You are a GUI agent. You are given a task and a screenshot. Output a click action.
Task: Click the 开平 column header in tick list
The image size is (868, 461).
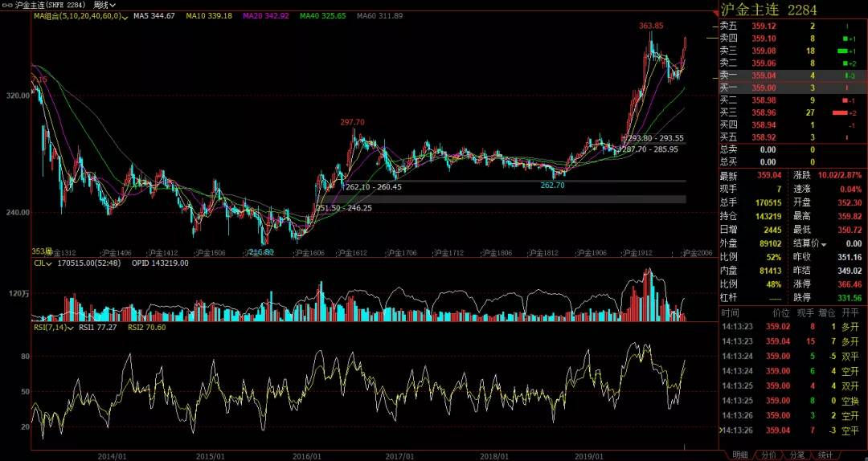pyautogui.click(x=850, y=313)
